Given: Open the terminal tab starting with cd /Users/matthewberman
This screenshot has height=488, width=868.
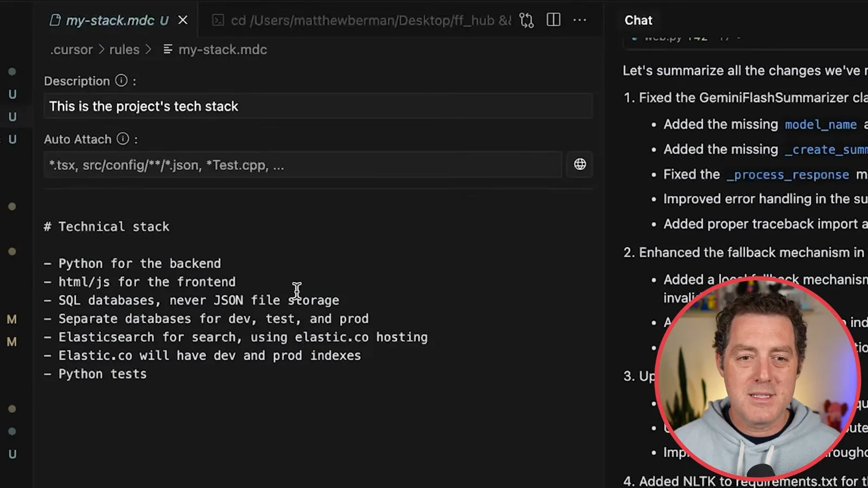Looking at the screenshot, I should coord(362,20).
